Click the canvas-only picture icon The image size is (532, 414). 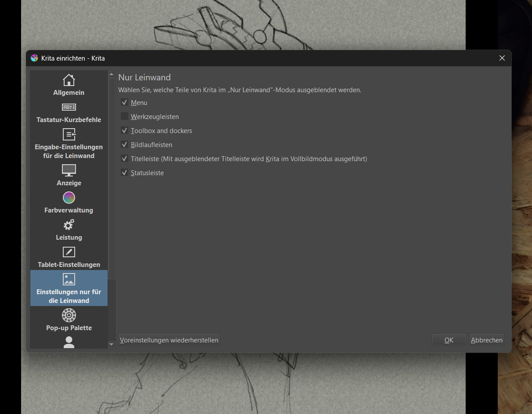point(69,279)
